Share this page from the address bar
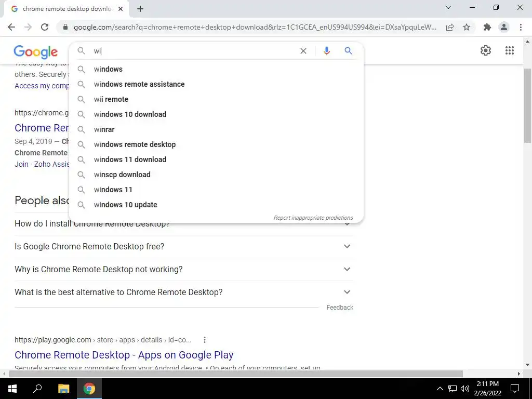Viewport: 532px width, 399px height. click(x=450, y=27)
